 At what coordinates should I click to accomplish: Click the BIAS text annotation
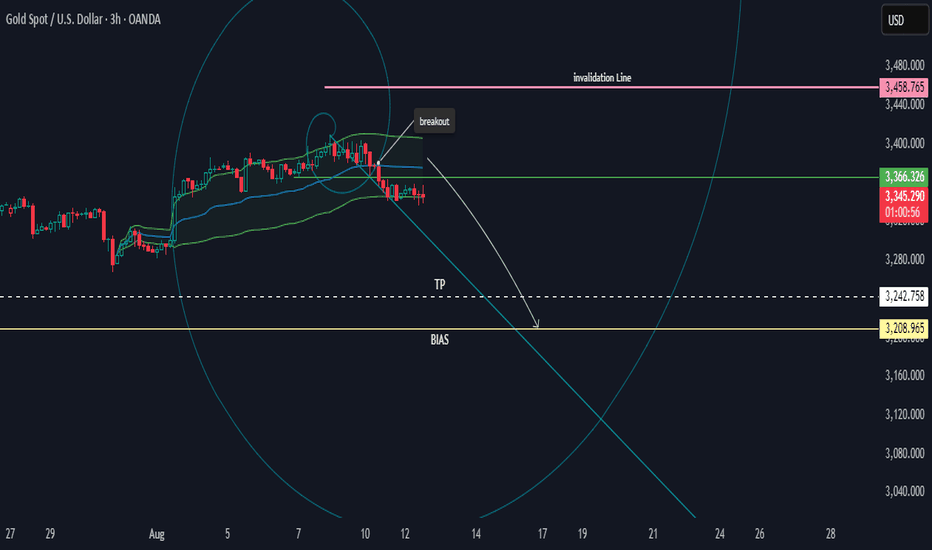pyautogui.click(x=440, y=340)
